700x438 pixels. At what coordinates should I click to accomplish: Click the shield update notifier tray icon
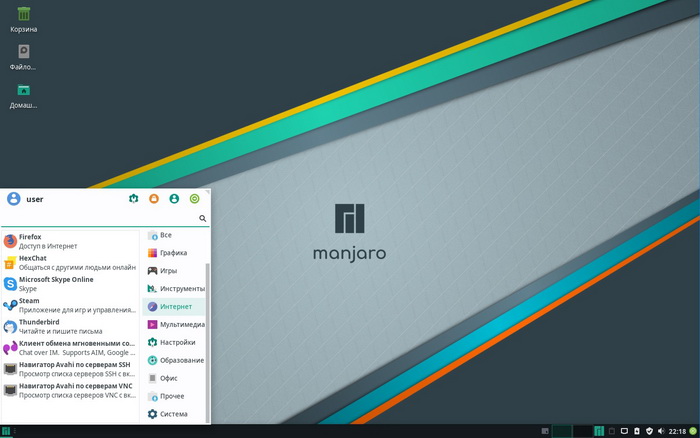coord(650,431)
